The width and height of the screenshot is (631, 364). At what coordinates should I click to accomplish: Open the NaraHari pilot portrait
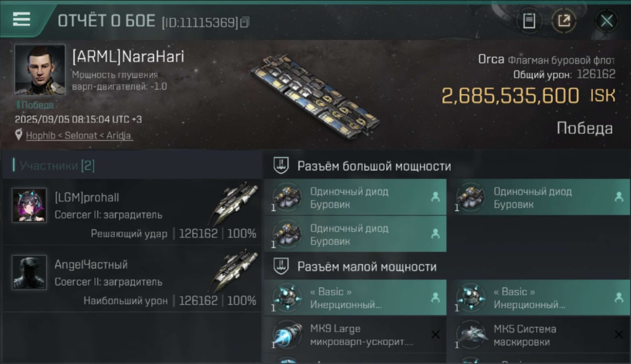(x=40, y=69)
